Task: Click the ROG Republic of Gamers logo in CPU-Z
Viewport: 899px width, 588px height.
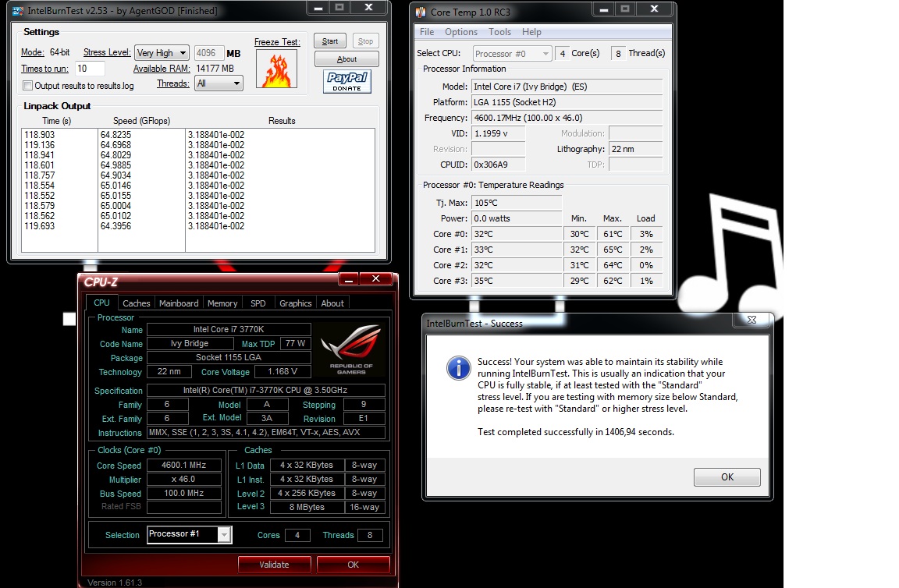Action: (352, 349)
